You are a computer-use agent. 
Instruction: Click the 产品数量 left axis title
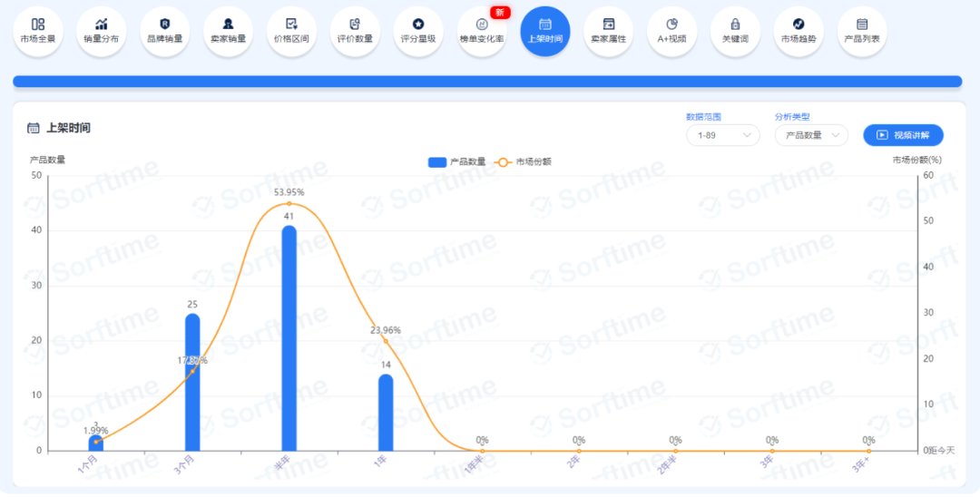point(47,160)
